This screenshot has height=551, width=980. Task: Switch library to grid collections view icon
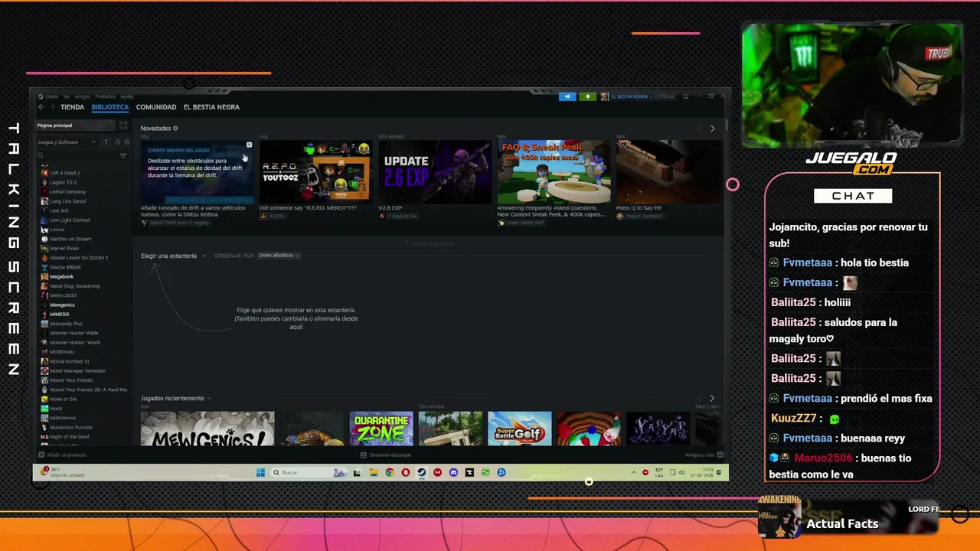(x=122, y=126)
